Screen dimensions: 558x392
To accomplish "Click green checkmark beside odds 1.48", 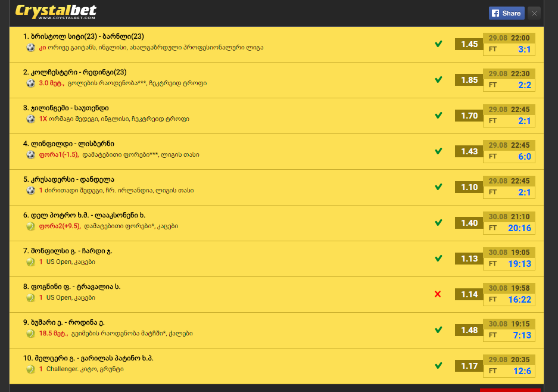I will pos(438,329).
